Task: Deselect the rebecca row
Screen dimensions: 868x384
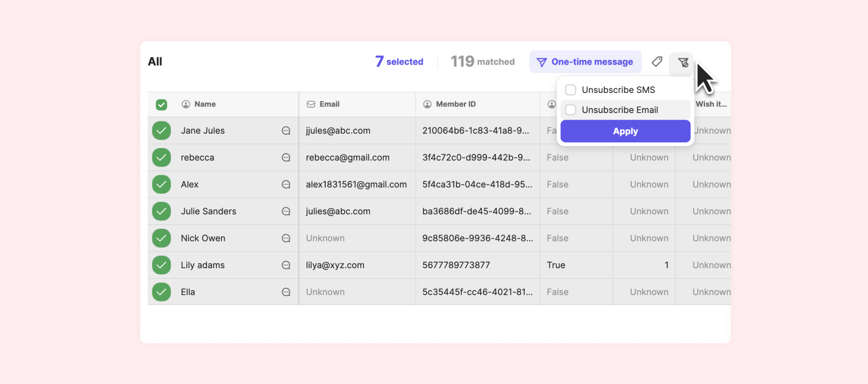Action: [161, 157]
